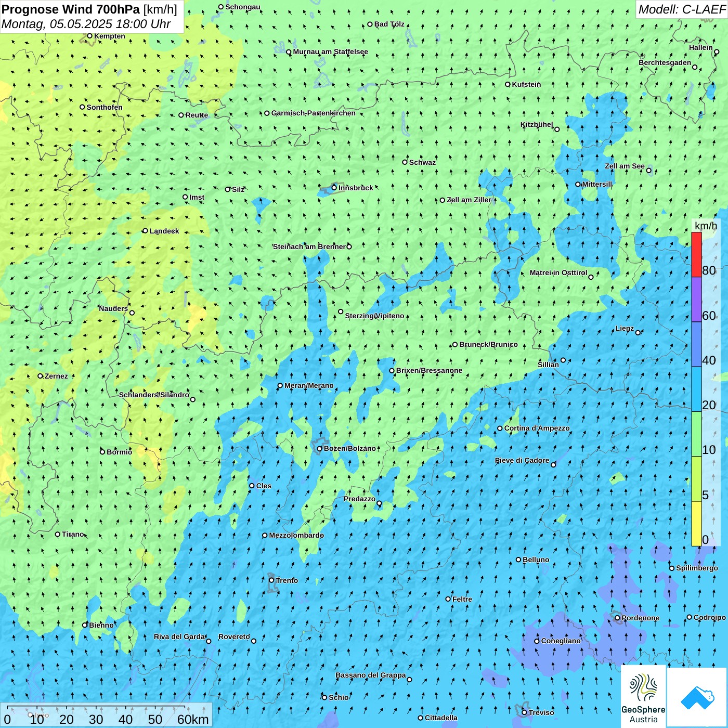Click the 'Silz' label
Viewport: 728px width, 728px height.
[238, 189]
